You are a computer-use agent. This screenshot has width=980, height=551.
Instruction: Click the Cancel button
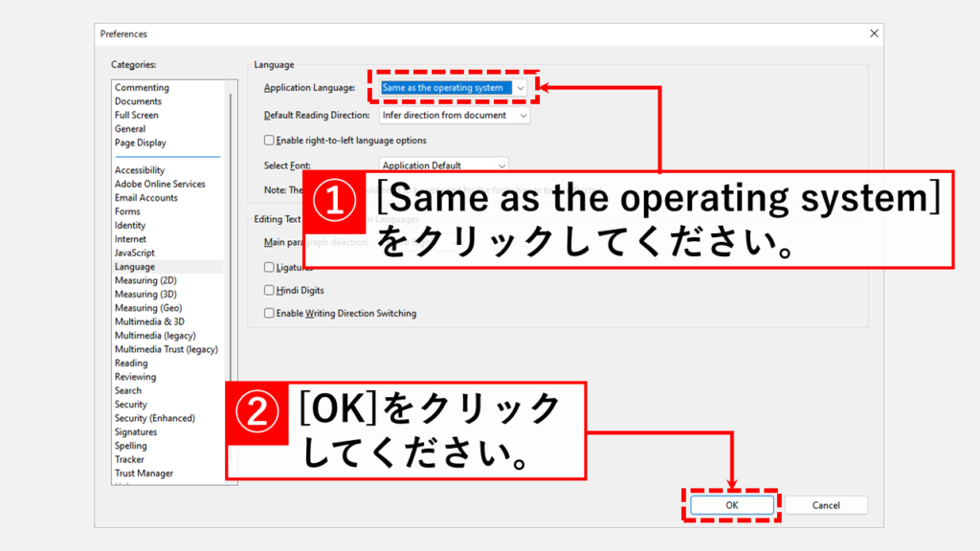[826, 505]
